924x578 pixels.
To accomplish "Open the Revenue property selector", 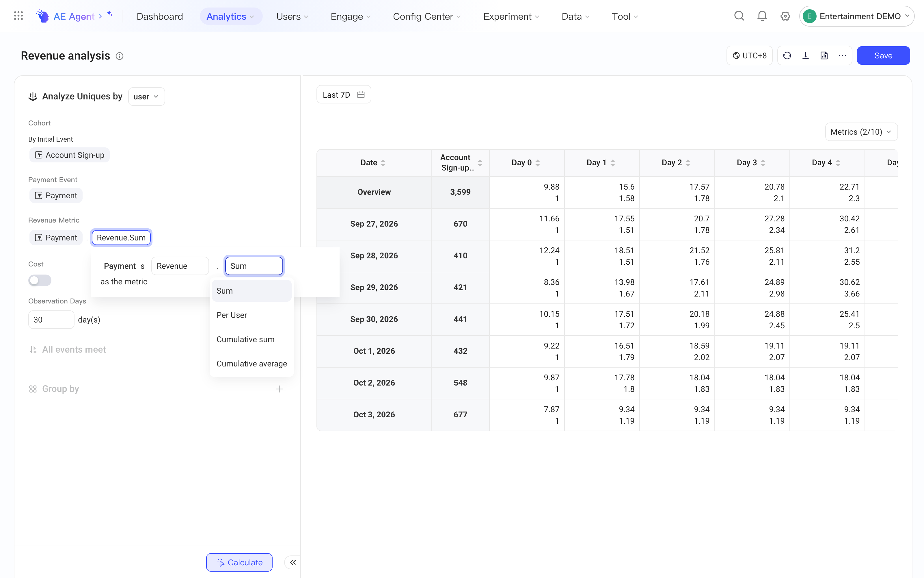I will click(180, 266).
